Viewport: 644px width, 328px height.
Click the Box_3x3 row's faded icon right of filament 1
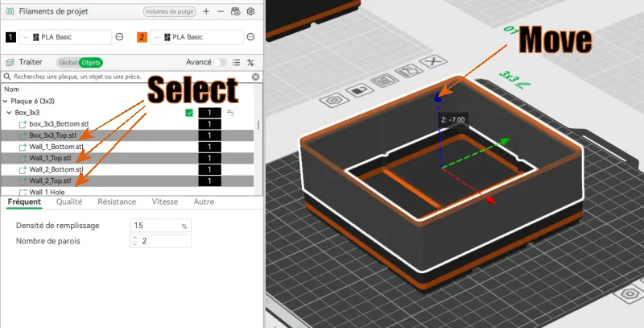[x=231, y=113]
